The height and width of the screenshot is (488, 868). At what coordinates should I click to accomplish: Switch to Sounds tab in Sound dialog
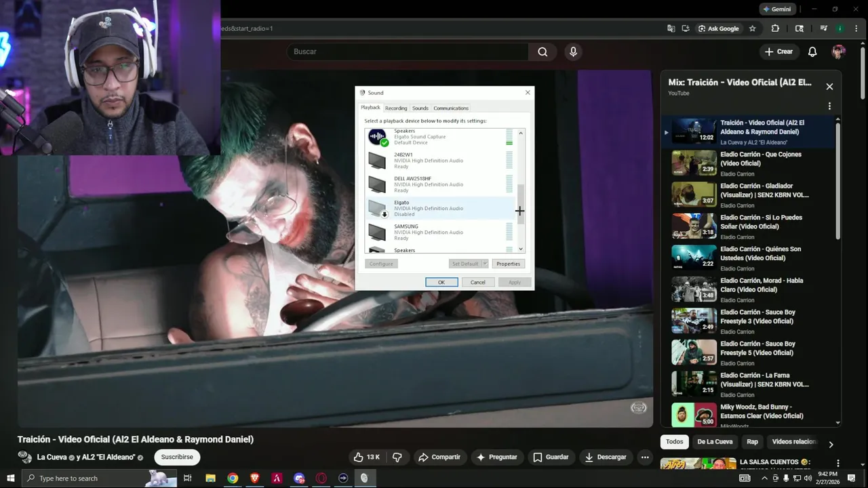[420, 108]
